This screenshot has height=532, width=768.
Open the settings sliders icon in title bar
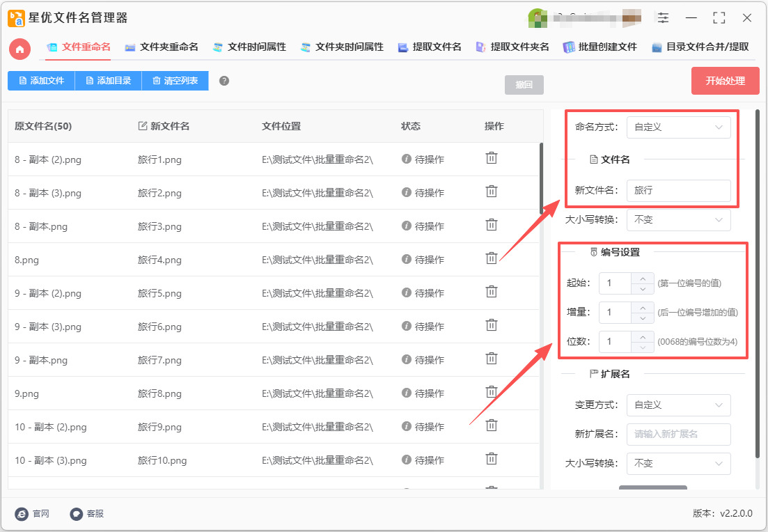point(663,18)
